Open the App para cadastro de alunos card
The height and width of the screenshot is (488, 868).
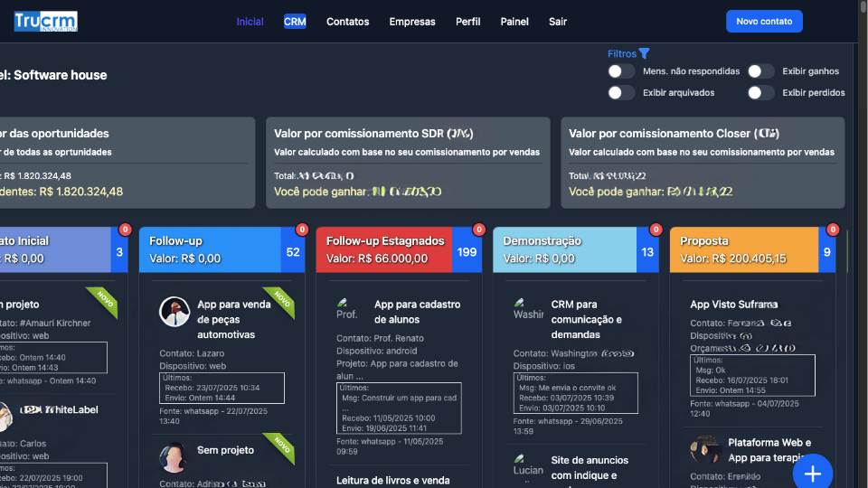(x=417, y=312)
